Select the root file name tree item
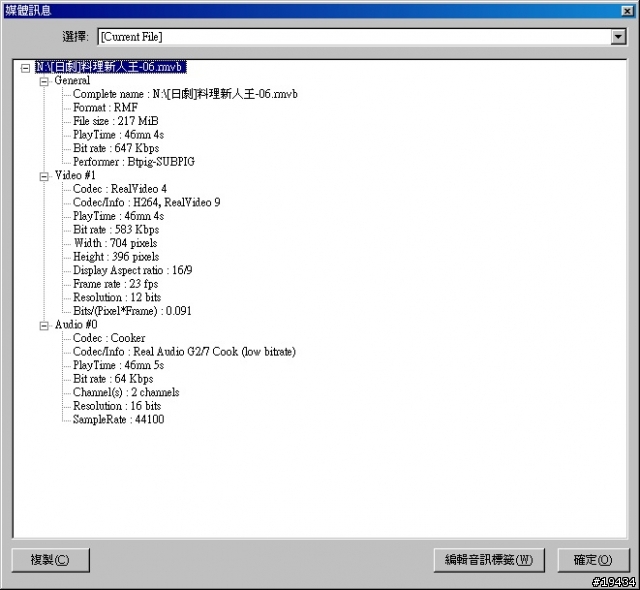The width and height of the screenshot is (640, 590). tap(111, 67)
